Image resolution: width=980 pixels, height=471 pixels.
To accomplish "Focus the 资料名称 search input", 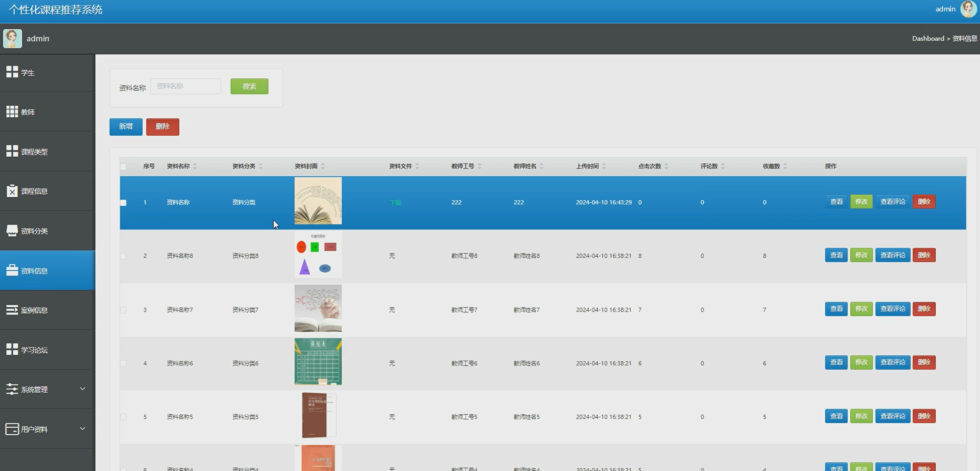I will [x=186, y=86].
